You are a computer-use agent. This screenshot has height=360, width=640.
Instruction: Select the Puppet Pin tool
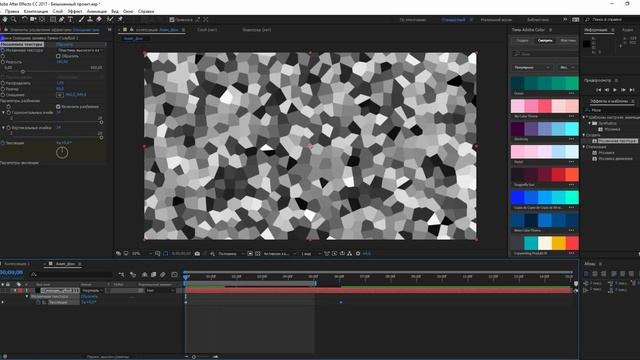coord(120,19)
